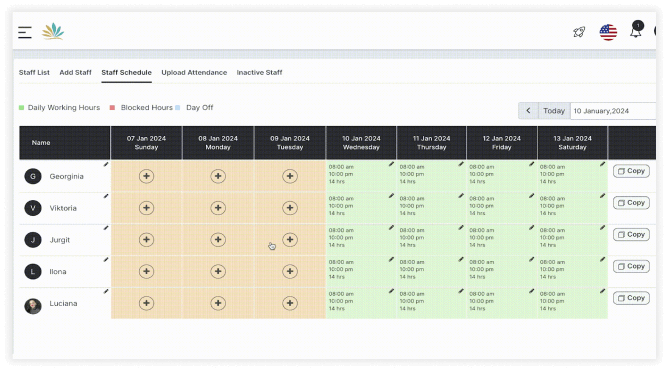
Task: Add shift for Georginia on 08 Jan
Action: pos(218,176)
